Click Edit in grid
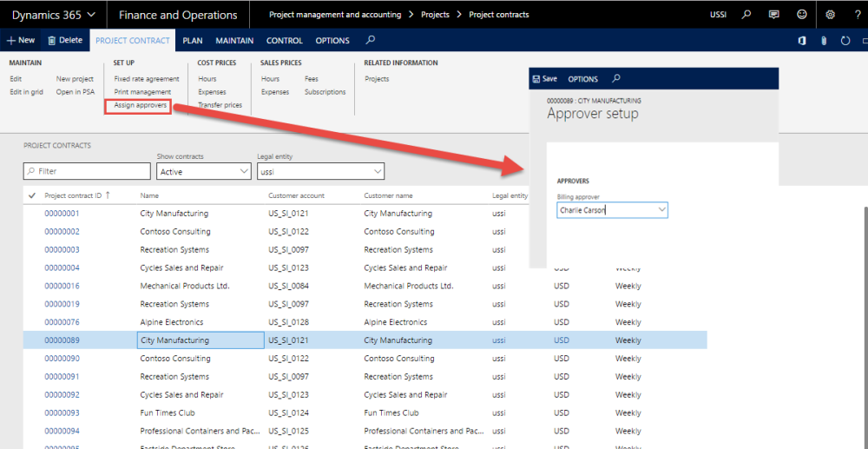 [x=26, y=92]
